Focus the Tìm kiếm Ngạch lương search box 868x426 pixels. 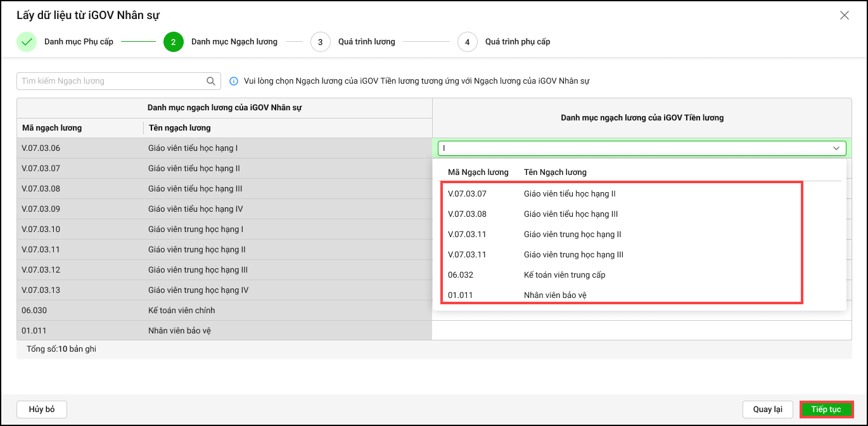(111, 81)
